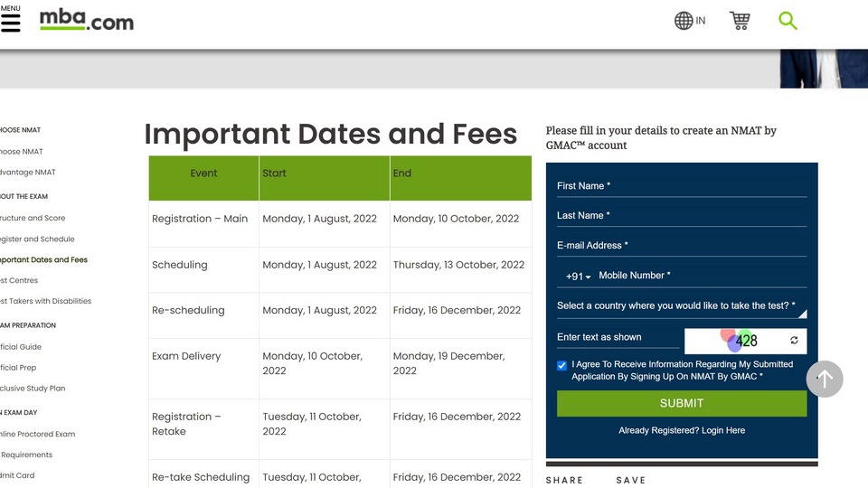Click the 'Enter text as shown' field
Screen dimensions: 868x488
(x=618, y=337)
